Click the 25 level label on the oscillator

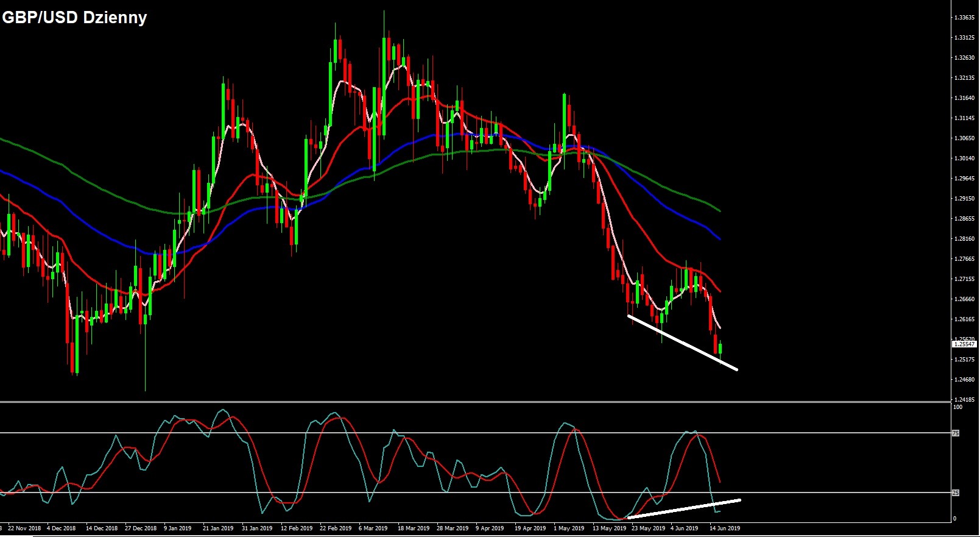point(955,493)
